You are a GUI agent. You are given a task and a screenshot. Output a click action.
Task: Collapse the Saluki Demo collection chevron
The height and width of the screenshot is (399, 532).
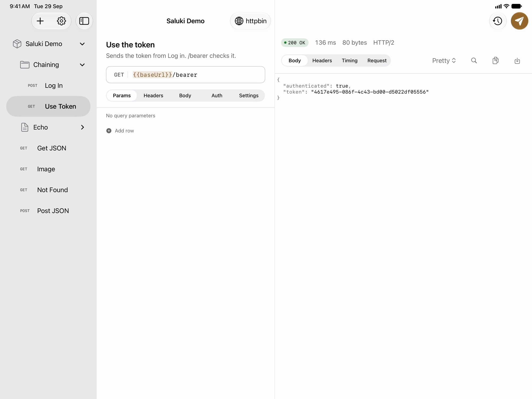[82, 44]
